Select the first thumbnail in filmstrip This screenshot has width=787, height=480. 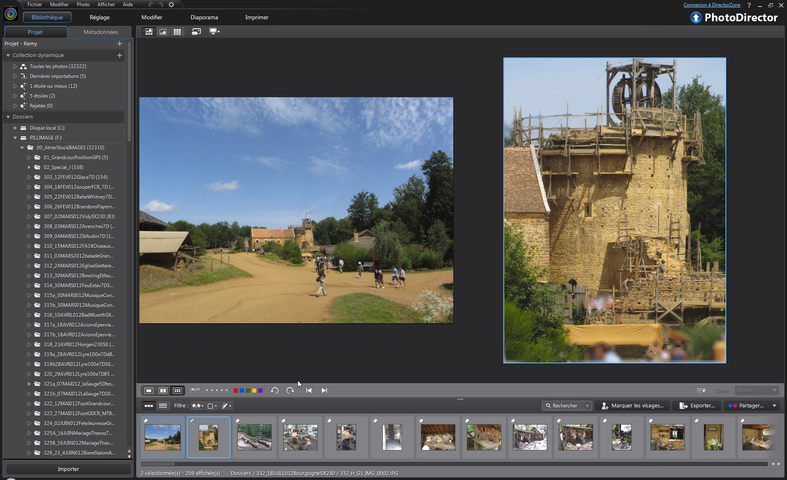(x=163, y=436)
